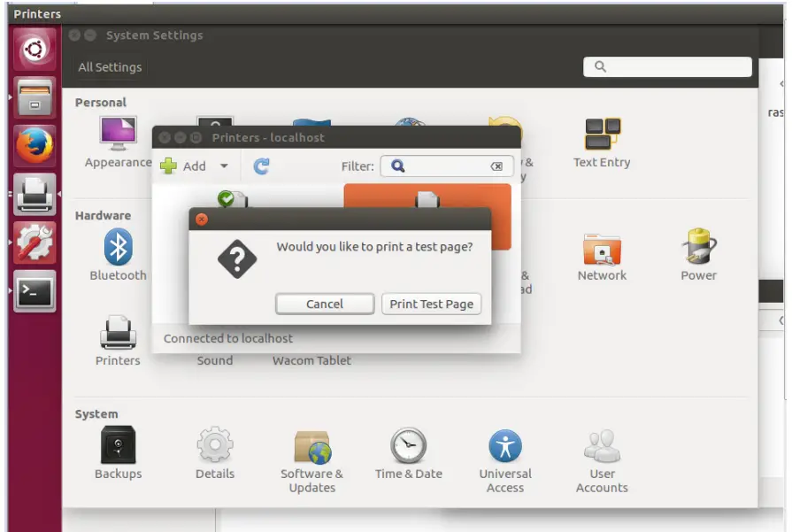Viewport: 792px width, 532px height.
Task: Minimize the Printers - localhost window
Action: pos(181,137)
